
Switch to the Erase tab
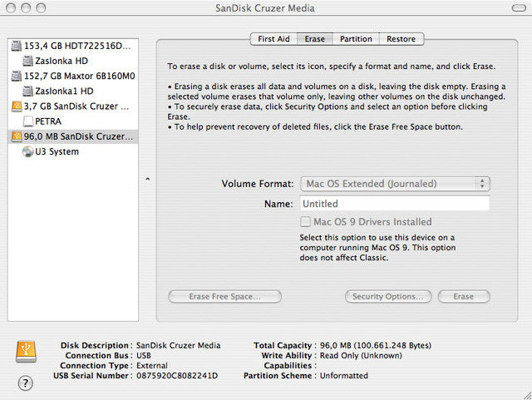(314, 39)
